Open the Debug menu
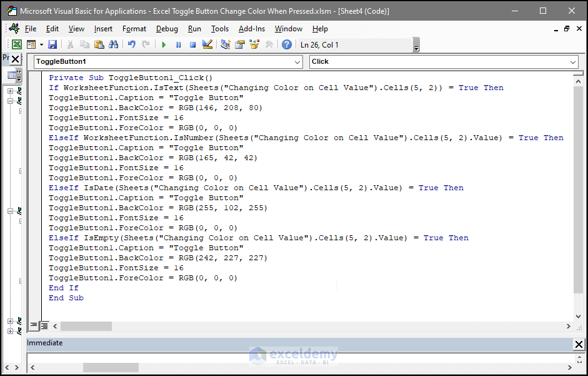The width and height of the screenshot is (588, 376). tap(167, 29)
